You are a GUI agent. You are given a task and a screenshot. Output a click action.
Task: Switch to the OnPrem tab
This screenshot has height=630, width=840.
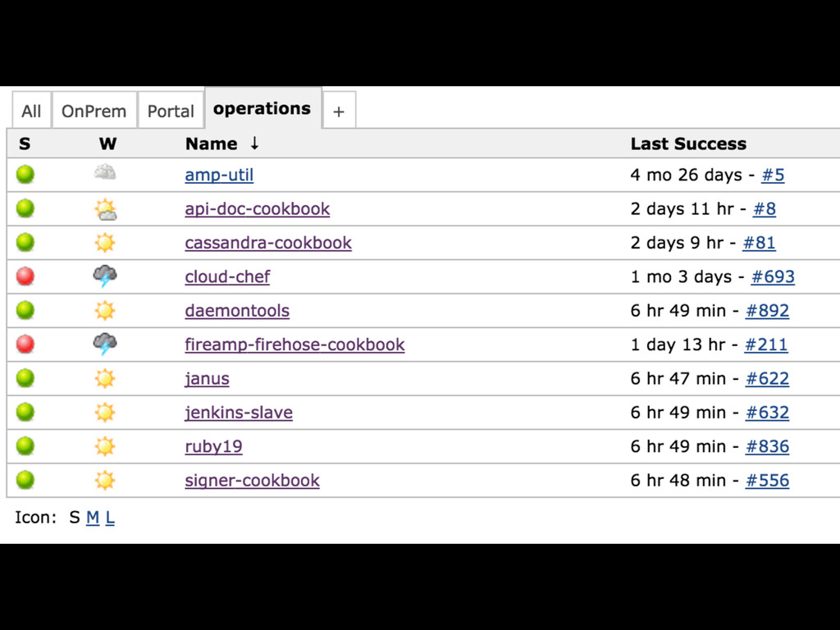94,111
